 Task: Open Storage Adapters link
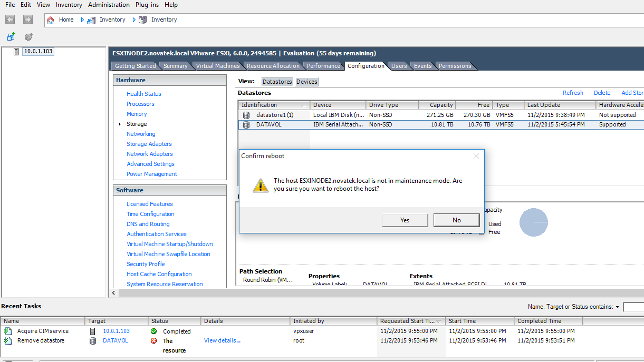[x=149, y=144]
